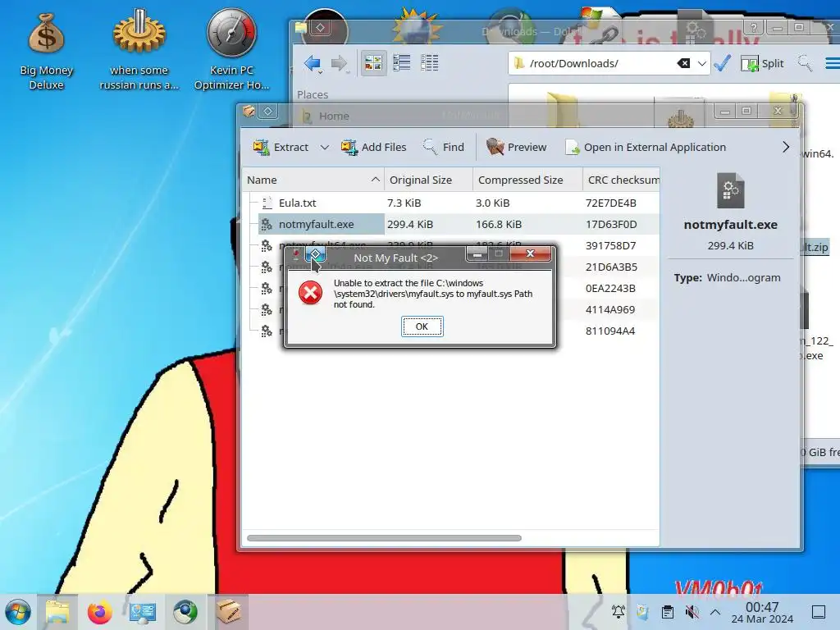The width and height of the screenshot is (840, 630).
Task: Toggle the muted volume tray icon
Action: [x=692, y=611]
